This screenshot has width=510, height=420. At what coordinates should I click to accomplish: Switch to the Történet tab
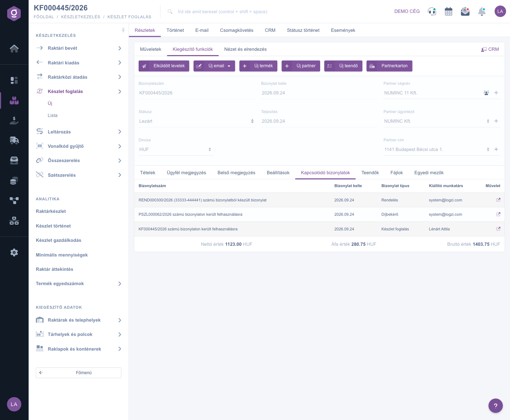175,30
